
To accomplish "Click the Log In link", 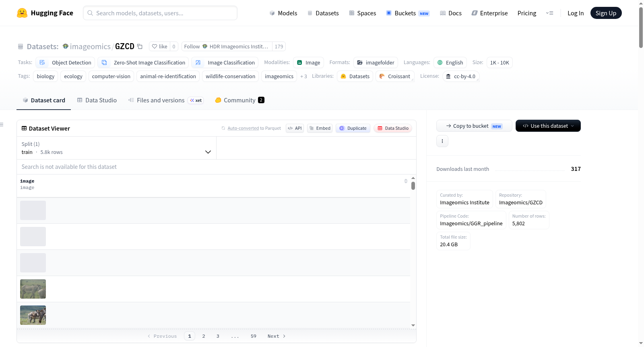I will coord(576,13).
